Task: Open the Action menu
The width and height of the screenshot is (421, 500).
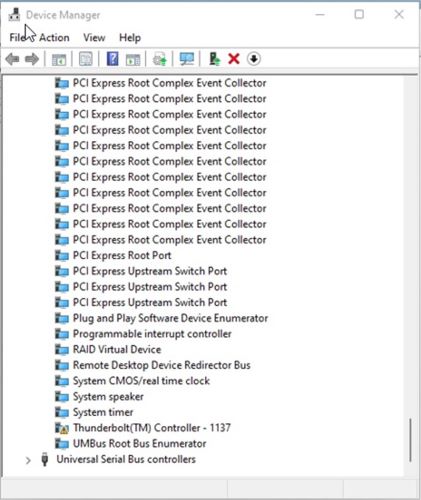Action: 54,38
